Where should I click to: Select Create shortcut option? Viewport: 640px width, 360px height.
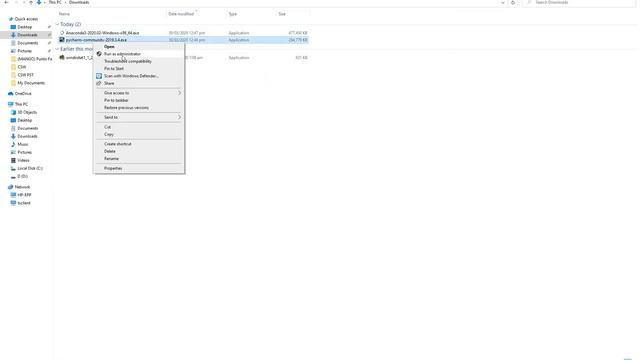coord(118,144)
